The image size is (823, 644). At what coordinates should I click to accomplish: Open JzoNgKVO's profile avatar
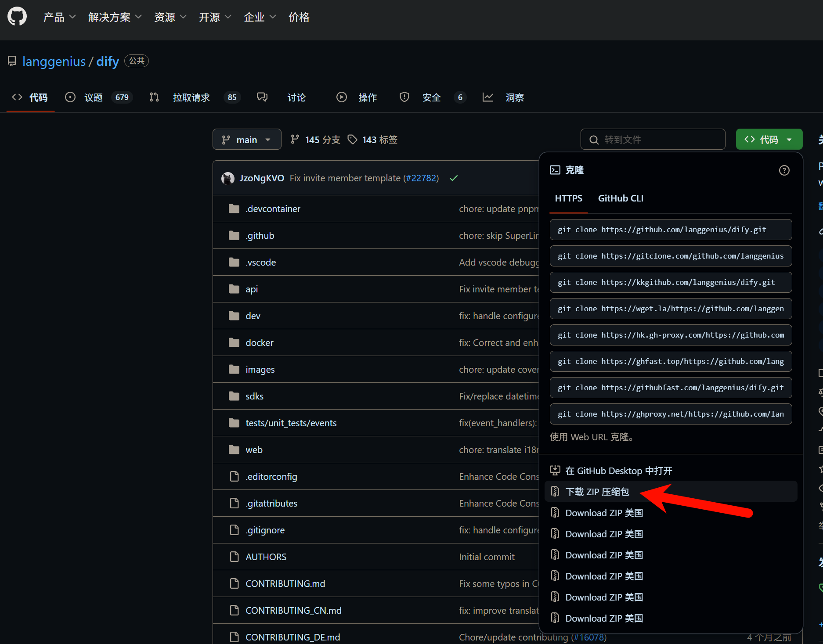point(228,178)
